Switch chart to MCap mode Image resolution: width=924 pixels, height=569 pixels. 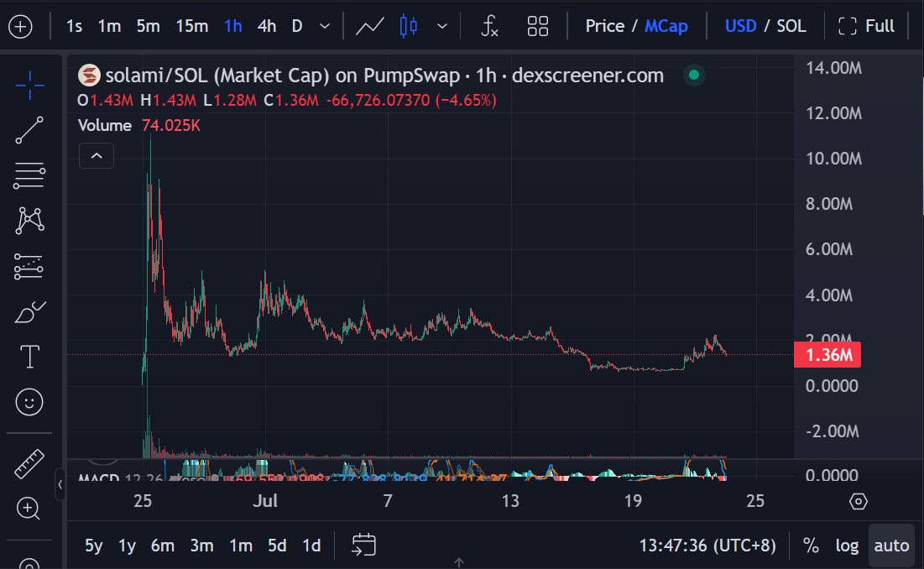pos(666,27)
